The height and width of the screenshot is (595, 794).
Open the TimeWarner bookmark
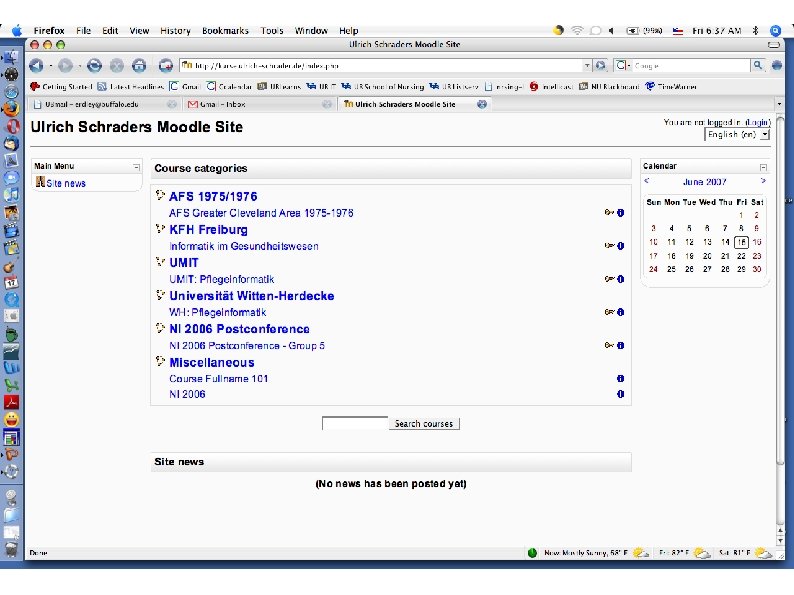coord(671,87)
